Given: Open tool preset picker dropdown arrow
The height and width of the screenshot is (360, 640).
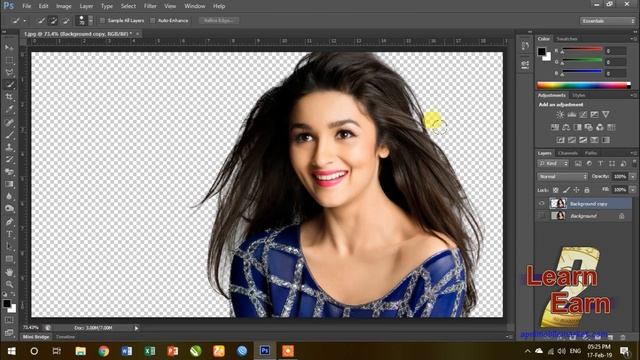Looking at the screenshot, I should 24,20.
